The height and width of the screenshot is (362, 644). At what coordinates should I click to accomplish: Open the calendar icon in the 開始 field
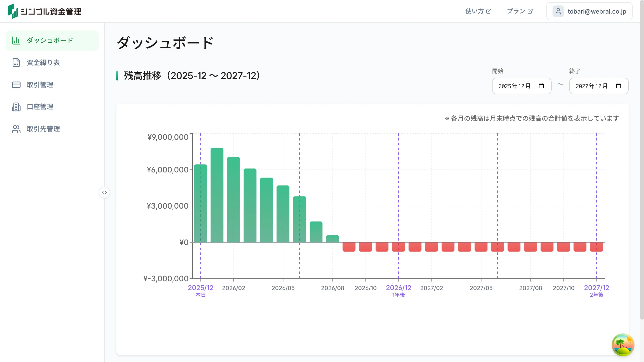coord(542,86)
